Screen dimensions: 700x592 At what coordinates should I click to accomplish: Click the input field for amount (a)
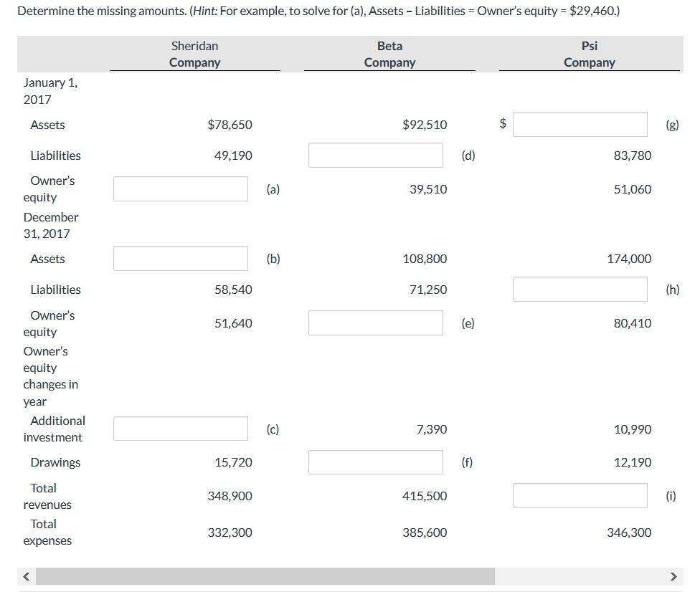click(180, 188)
